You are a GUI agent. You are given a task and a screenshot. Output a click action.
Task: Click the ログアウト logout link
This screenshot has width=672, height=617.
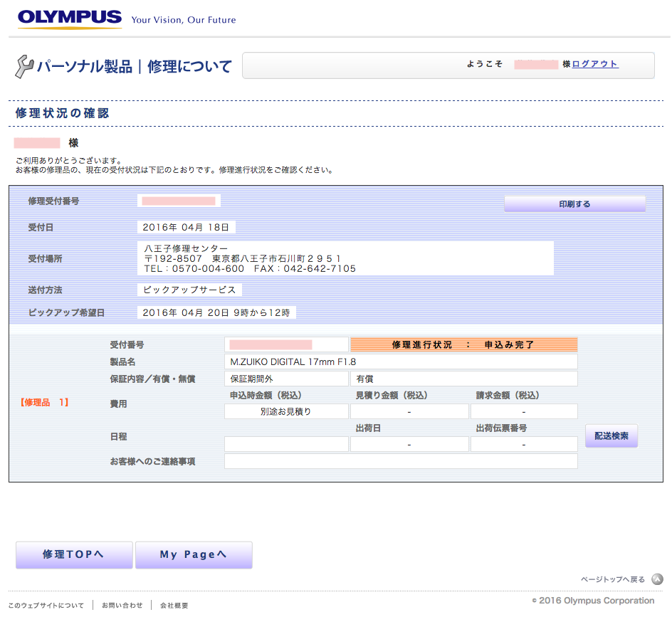click(x=595, y=64)
